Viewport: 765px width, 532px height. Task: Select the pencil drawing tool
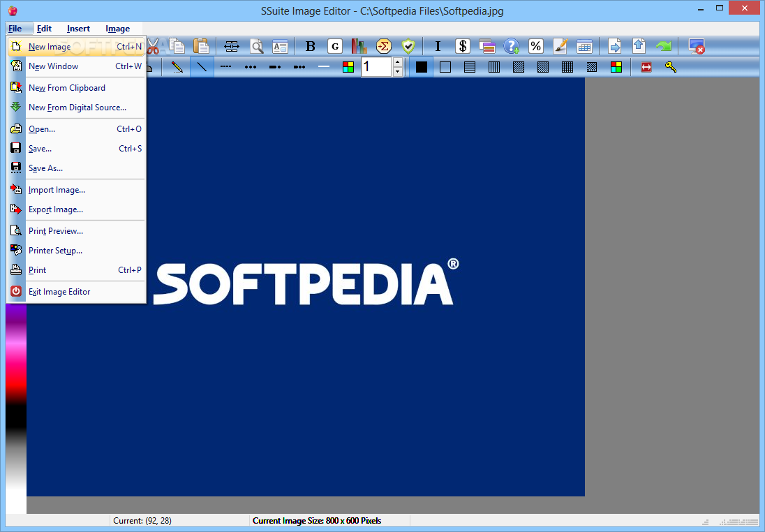[x=177, y=67]
